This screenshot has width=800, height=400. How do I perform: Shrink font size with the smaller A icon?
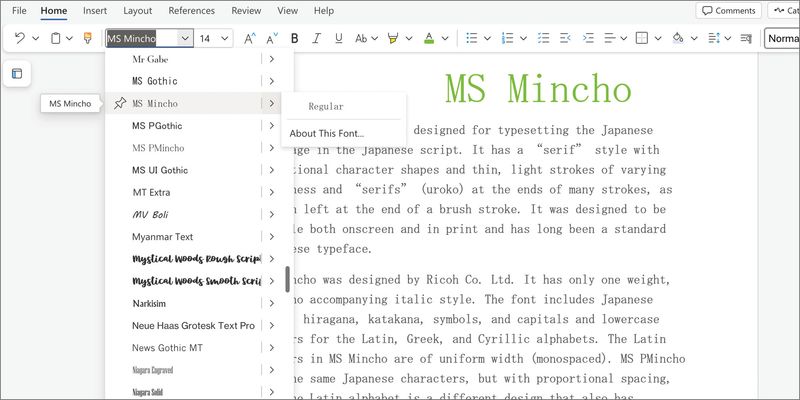pyautogui.click(x=272, y=39)
